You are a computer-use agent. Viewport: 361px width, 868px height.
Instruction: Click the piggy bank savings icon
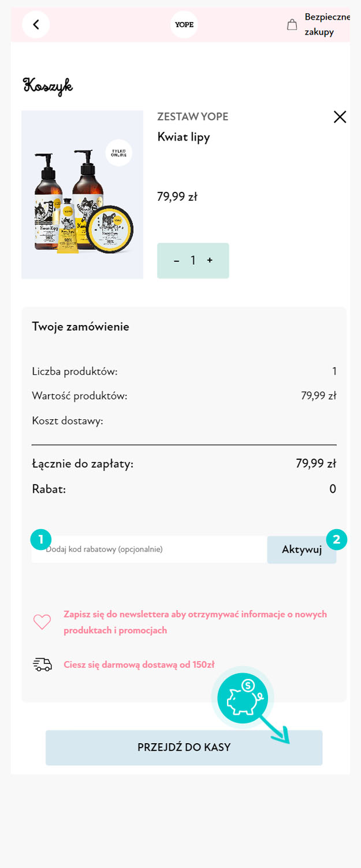[x=243, y=697]
